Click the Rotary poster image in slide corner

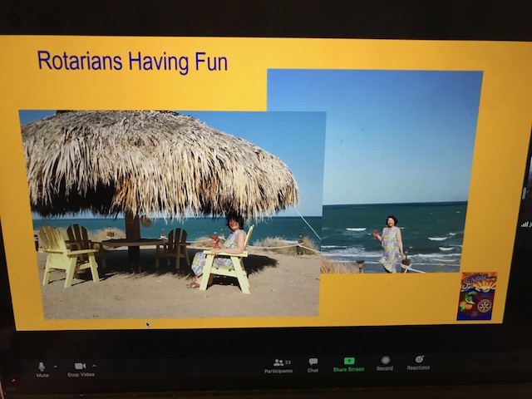point(476,296)
